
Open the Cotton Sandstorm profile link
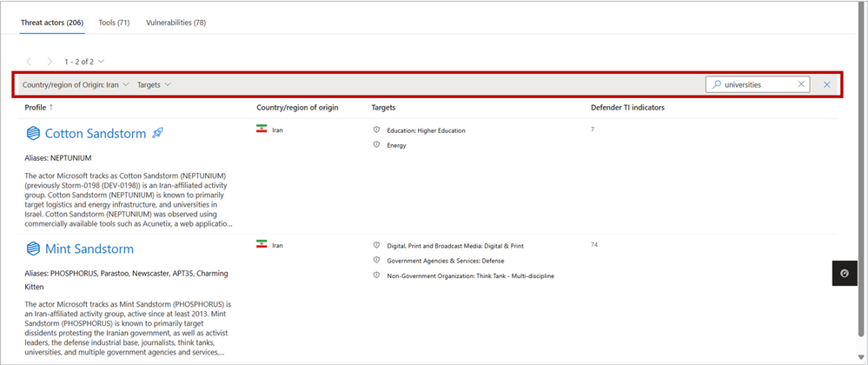96,134
